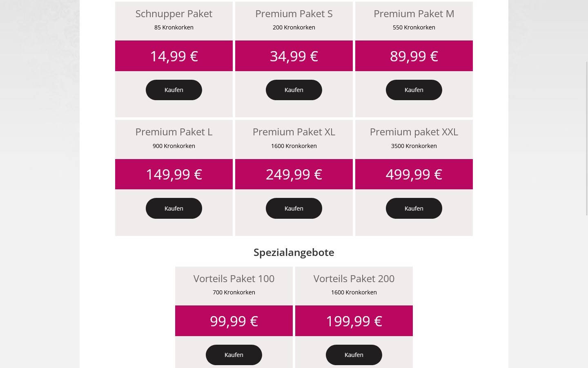This screenshot has height=368, width=588.
Task: Click Kaufen under Premium Paket M
Action: 414,90
